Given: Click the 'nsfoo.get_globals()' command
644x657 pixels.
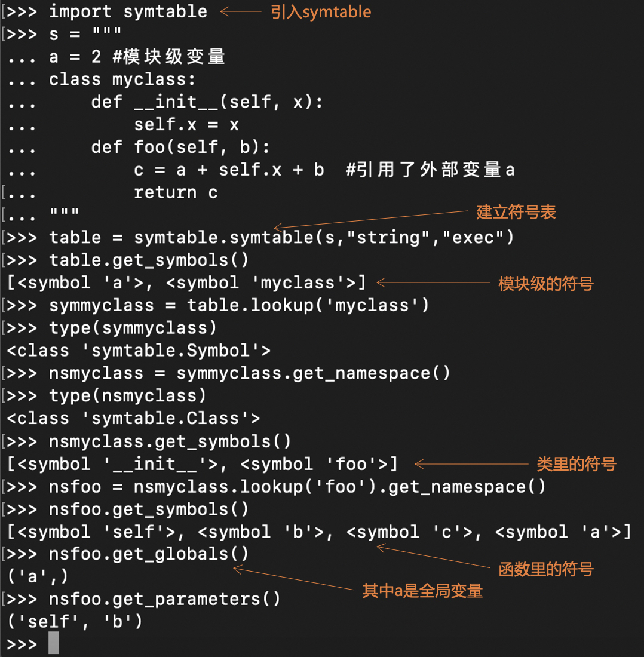Looking at the screenshot, I should coord(149,554).
